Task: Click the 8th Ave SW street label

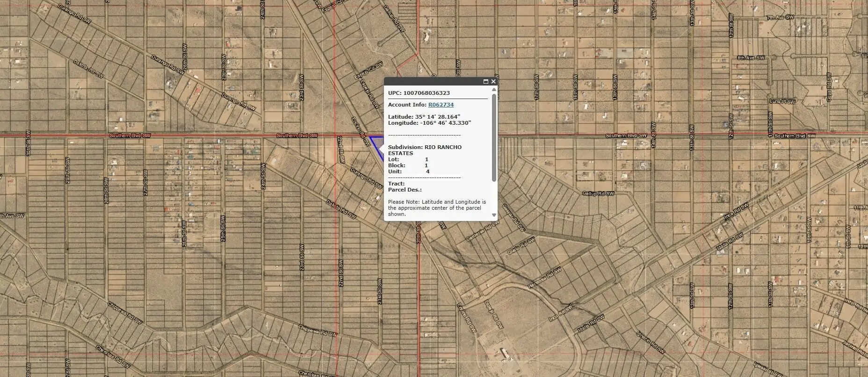Action: pyautogui.click(x=751, y=58)
